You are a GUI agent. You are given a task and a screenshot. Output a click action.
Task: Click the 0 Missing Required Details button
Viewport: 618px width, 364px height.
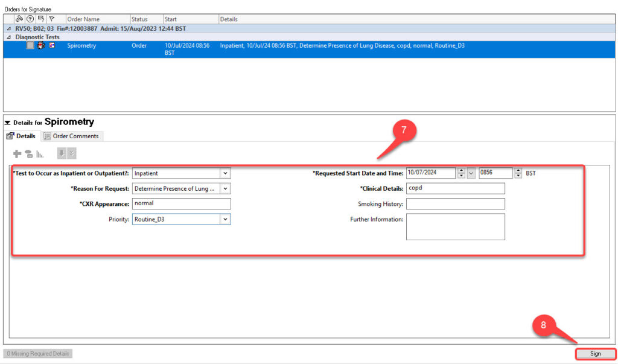38,353
